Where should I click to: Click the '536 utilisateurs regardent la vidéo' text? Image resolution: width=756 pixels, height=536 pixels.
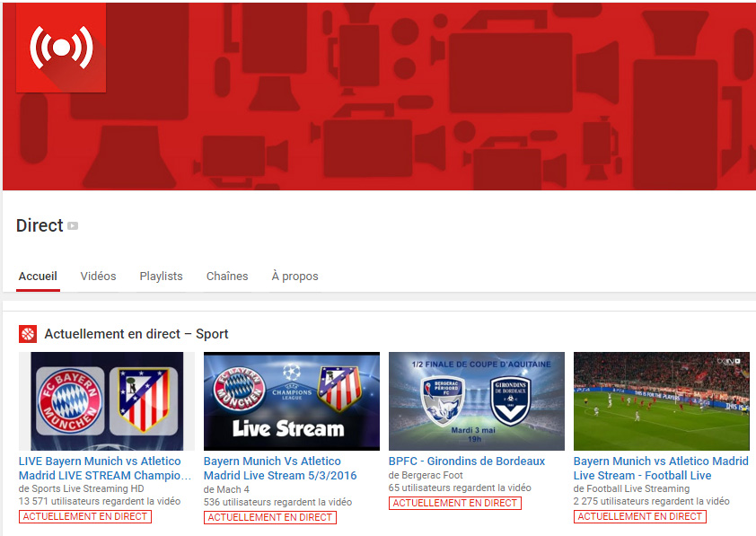pyautogui.click(x=277, y=502)
